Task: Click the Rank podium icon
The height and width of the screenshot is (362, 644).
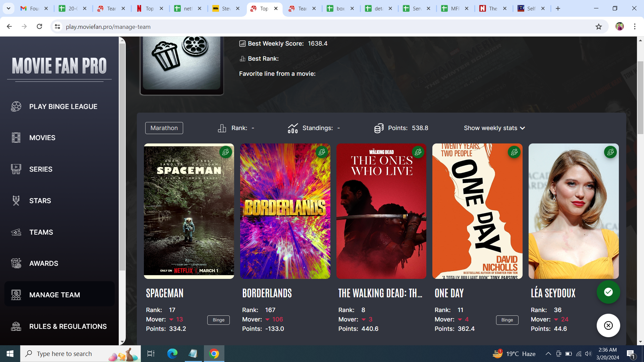Action: tap(222, 128)
